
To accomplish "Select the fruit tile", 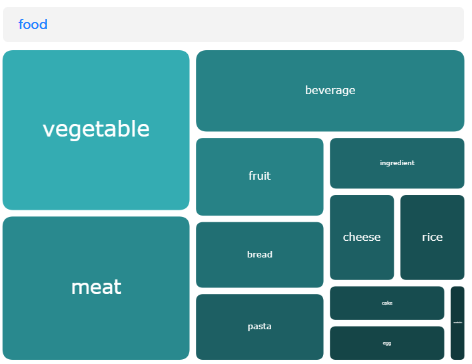I will 260,177.
